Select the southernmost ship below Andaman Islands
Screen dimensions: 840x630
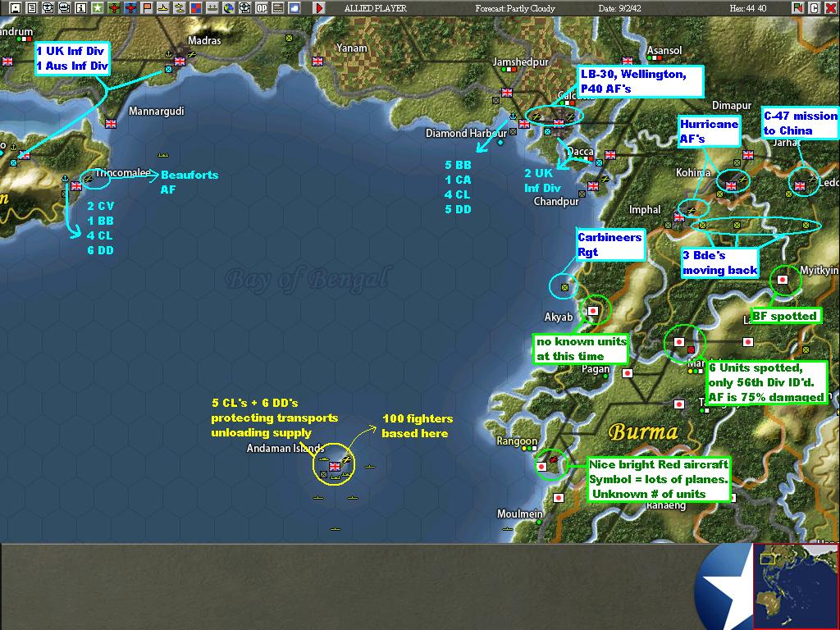click(x=336, y=529)
